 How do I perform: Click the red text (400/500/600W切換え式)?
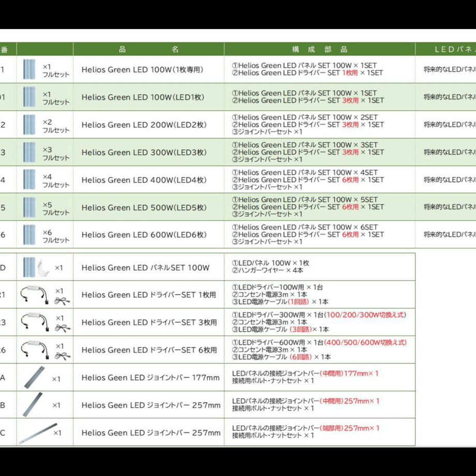point(365,343)
